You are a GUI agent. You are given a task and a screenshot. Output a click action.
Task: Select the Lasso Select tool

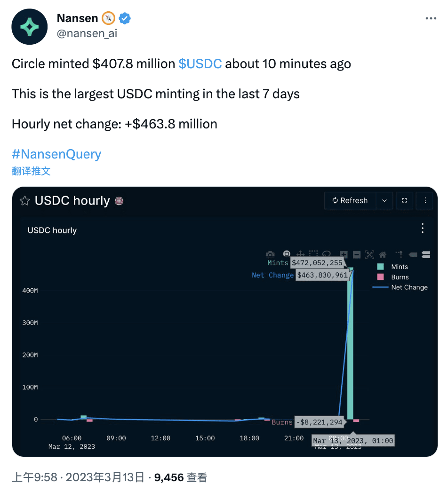[326, 254]
